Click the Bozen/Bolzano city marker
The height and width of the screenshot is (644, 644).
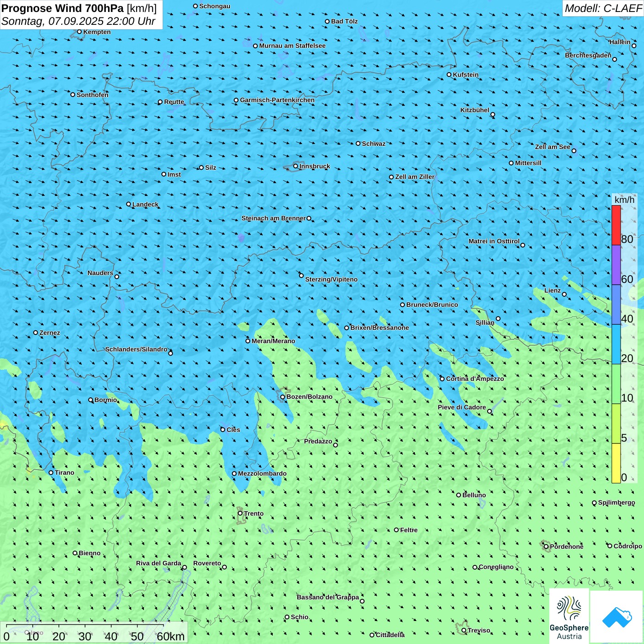pos(283,397)
